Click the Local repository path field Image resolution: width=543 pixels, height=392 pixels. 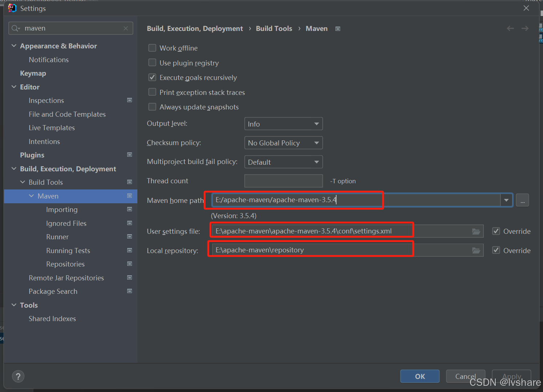click(348, 250)
